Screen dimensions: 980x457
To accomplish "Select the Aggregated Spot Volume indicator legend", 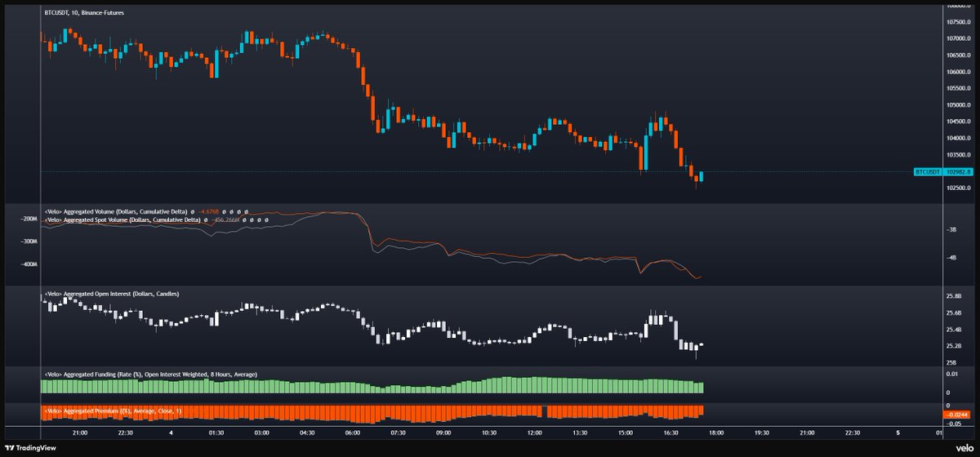I will click(x=122, y=220).
